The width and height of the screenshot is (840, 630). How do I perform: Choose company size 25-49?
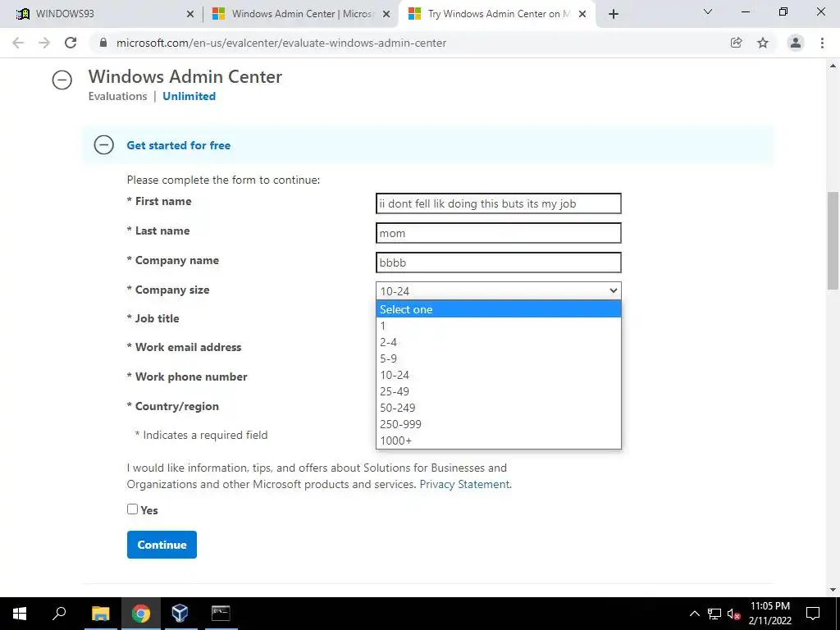click(x=498, y=391)
